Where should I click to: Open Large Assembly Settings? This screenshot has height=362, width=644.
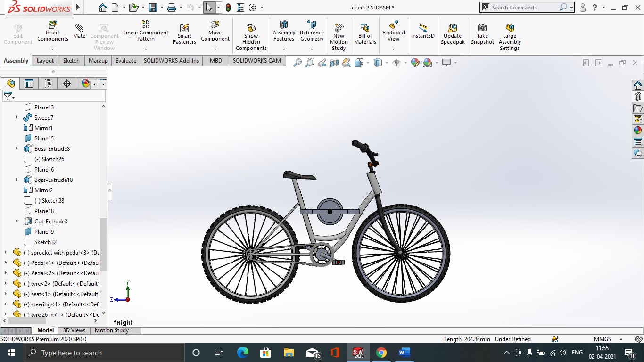(510, 37)
